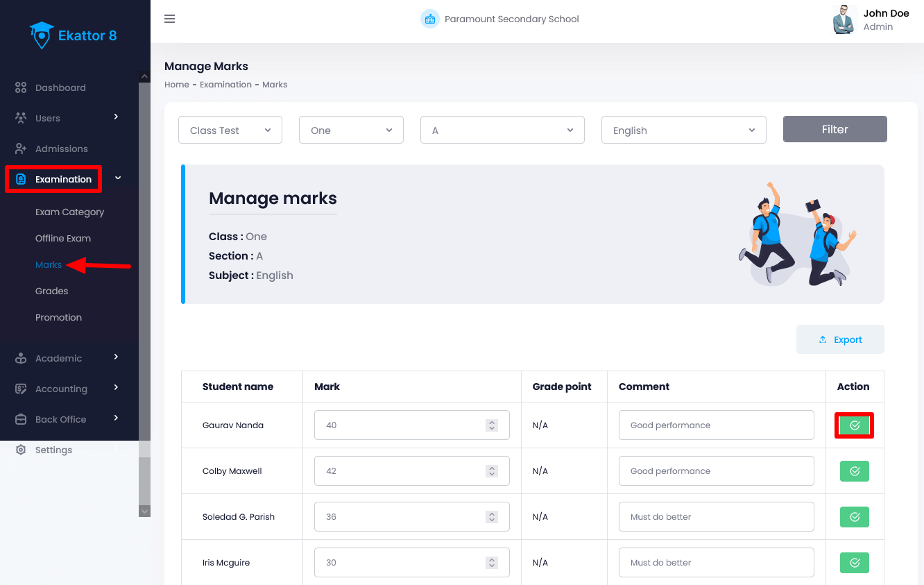Click the Filter button
The image size is (924, 585).
[835, 130]
